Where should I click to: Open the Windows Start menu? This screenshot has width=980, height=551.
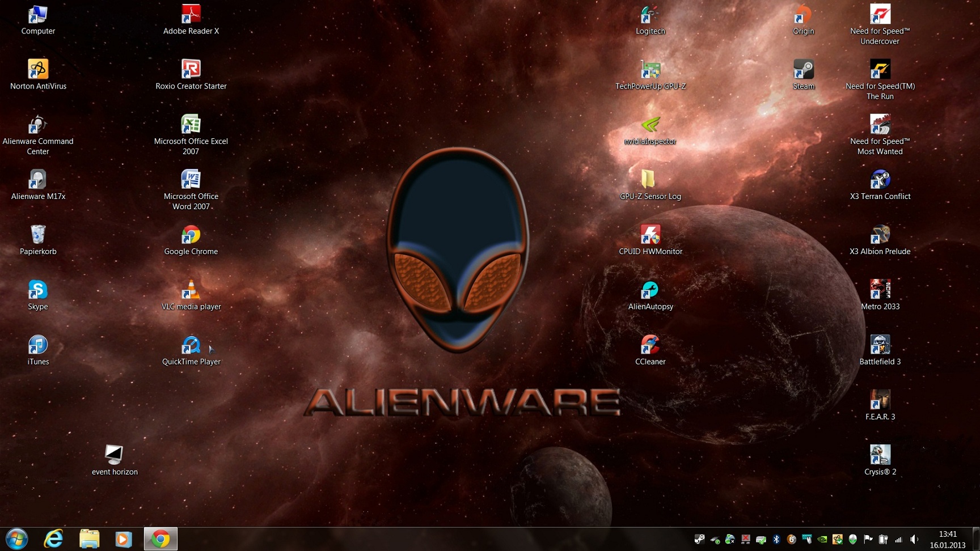click(x=17, y=539)
